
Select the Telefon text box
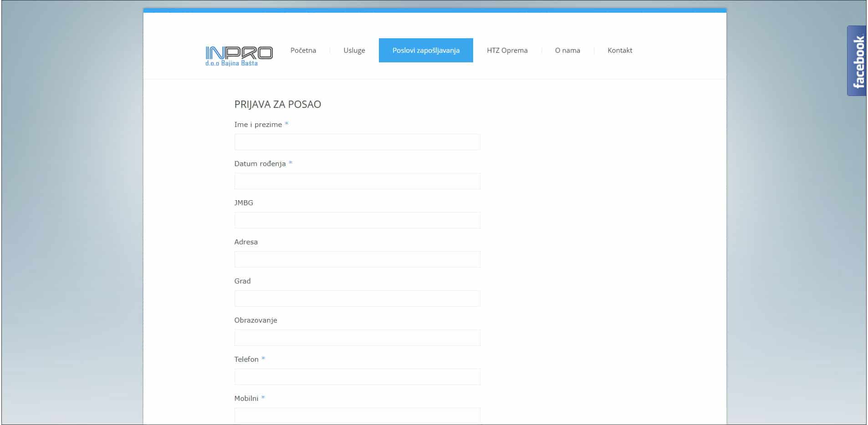coord(357,377)
